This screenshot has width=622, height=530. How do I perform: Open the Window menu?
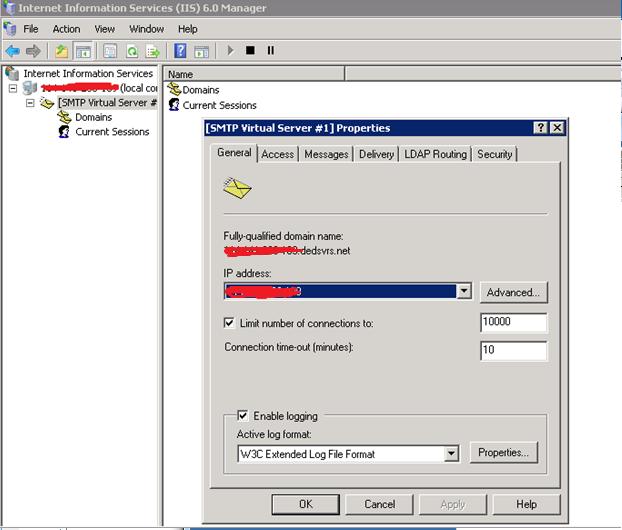point(146,29)
